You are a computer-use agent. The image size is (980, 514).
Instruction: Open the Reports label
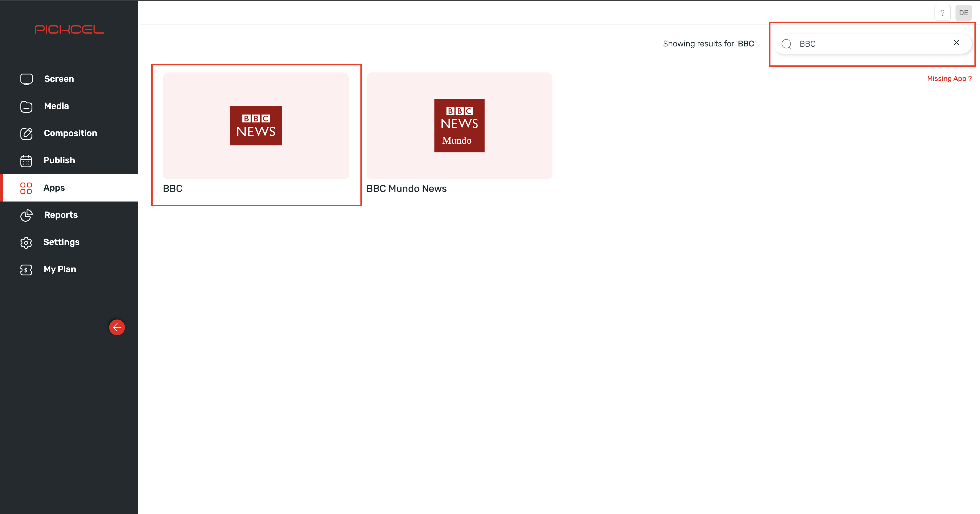[x=61, y=215]
